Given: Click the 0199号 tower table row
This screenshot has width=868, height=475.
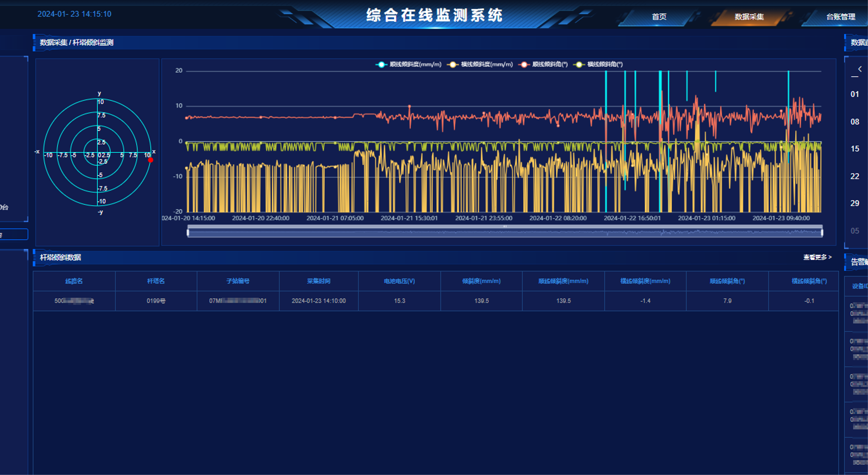Looking at the screenshot, I should [x=156, y=301].
